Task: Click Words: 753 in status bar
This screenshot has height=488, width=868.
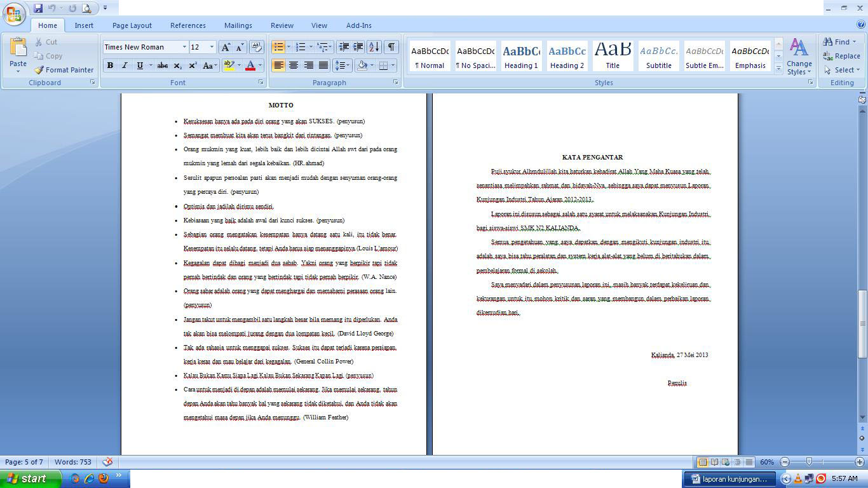Action: tap(72, 462)
